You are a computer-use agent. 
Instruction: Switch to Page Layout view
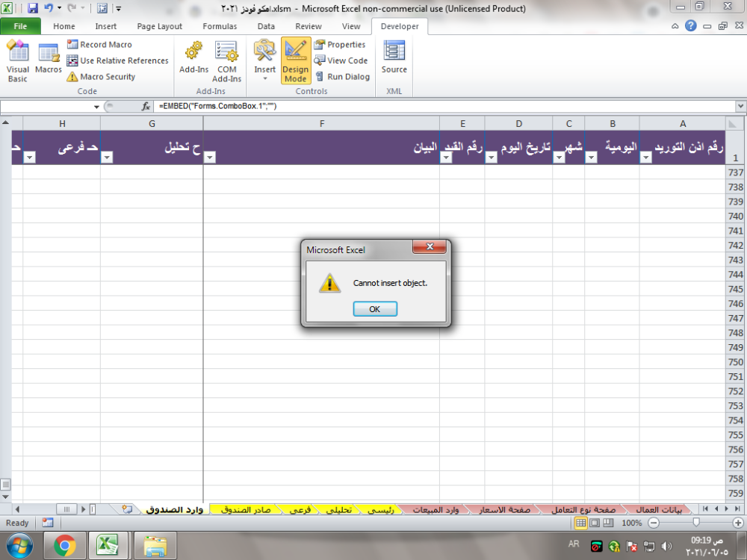coord(595,523)
